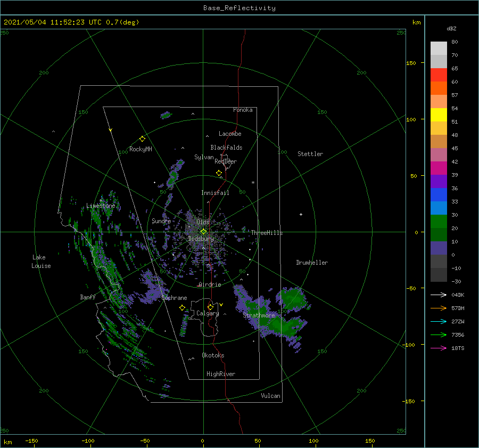Image resolution: width=479 pixels, height=448 pixels.
Task: Click the 04DK legend label
Action: (458, 295)
